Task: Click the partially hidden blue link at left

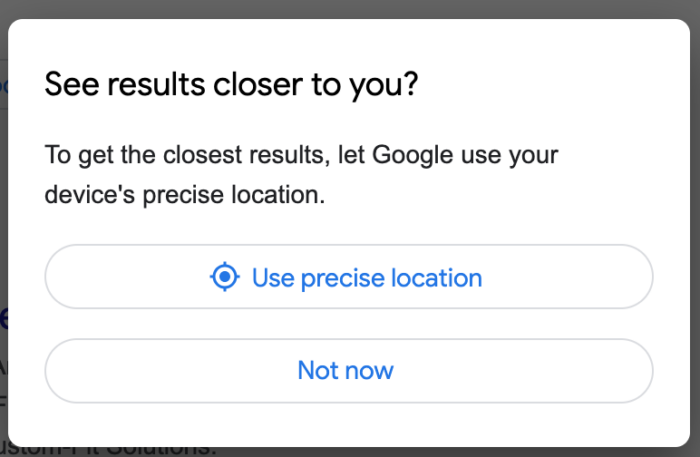Action: point(4,320)
